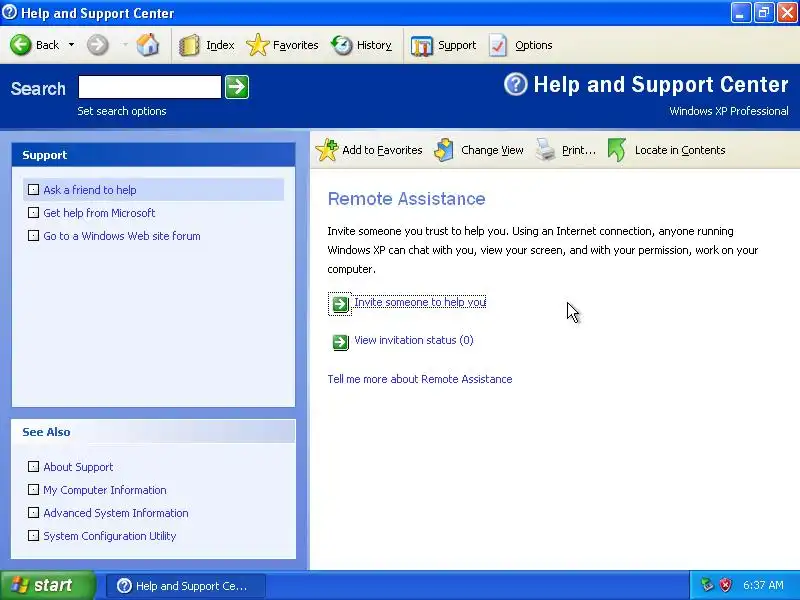Viewport: 800px width, 600px height.
Task: Open Invite someone to help you link
Action: [x=420, y=302]
